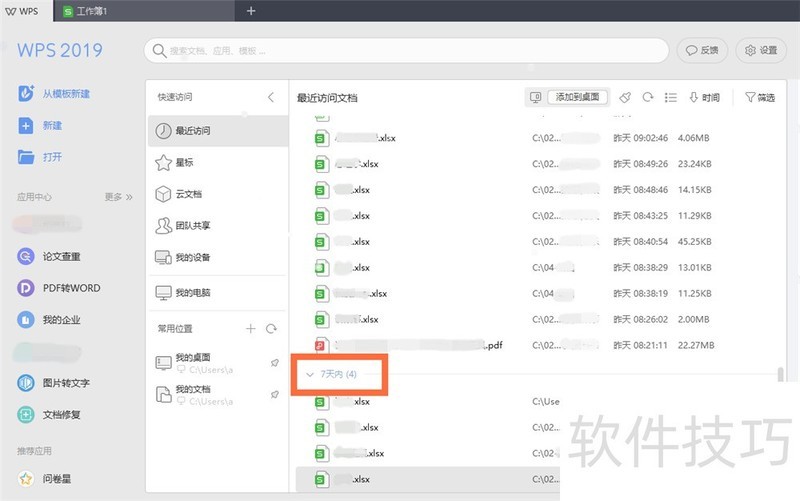800x501 pixels.
Task: Select file icon at 昨天 08:43:25
Action: tap(321, 216)
